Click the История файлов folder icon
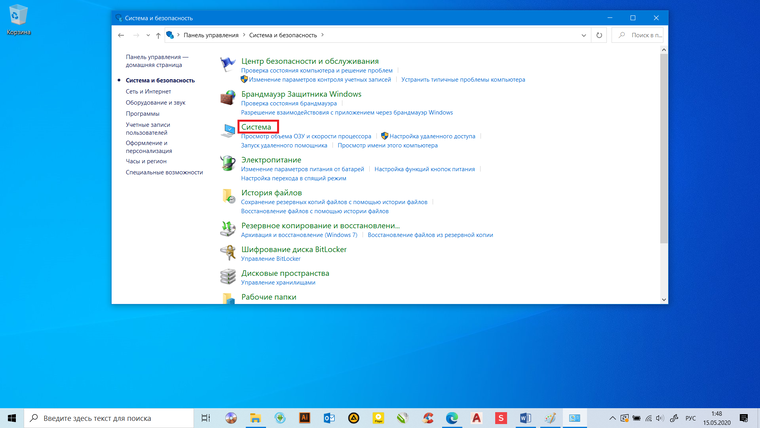The width and height of the screenshot is (760, 428). (227, 196)
